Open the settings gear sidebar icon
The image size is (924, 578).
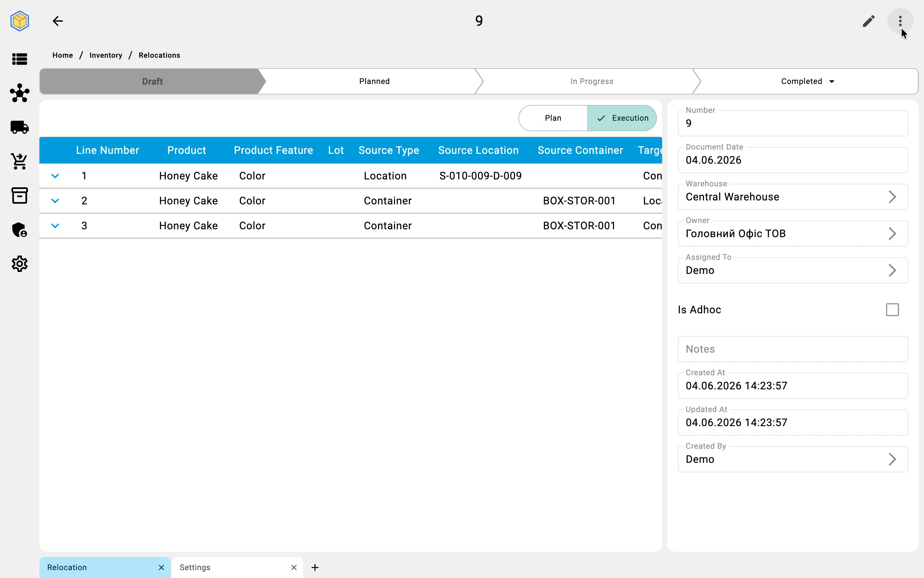pos(19,264)
